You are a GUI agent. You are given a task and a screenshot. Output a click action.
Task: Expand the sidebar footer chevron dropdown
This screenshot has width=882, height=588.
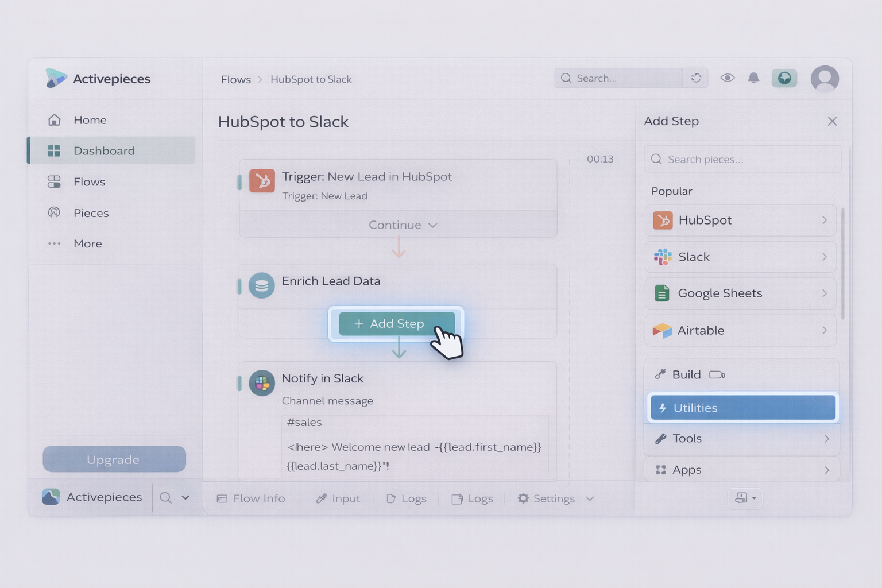coord(185,498)
